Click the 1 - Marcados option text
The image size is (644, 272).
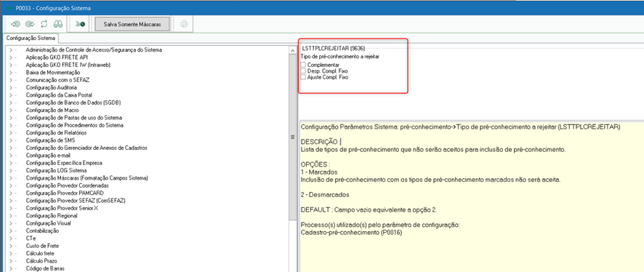(x=319, y=172)
